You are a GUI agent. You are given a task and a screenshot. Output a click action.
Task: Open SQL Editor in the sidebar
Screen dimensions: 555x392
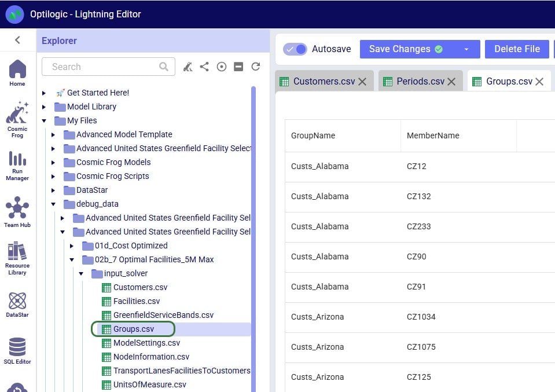(x=17, y=351)
